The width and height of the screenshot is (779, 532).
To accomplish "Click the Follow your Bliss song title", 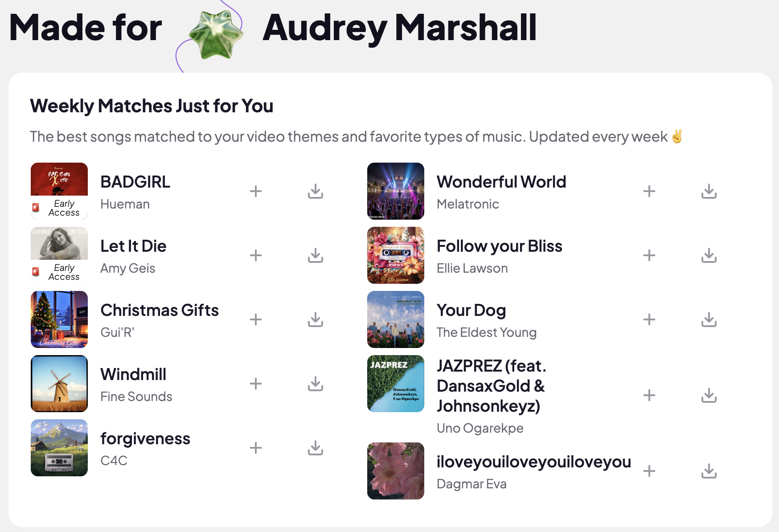I will point(499,246).
